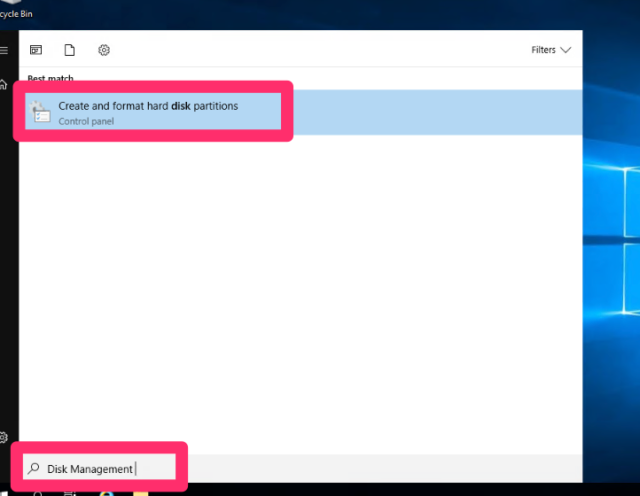Viewport: 640px width, 496px height.
Task: Filter results by Apps icon
Action: tap(36, 50)
